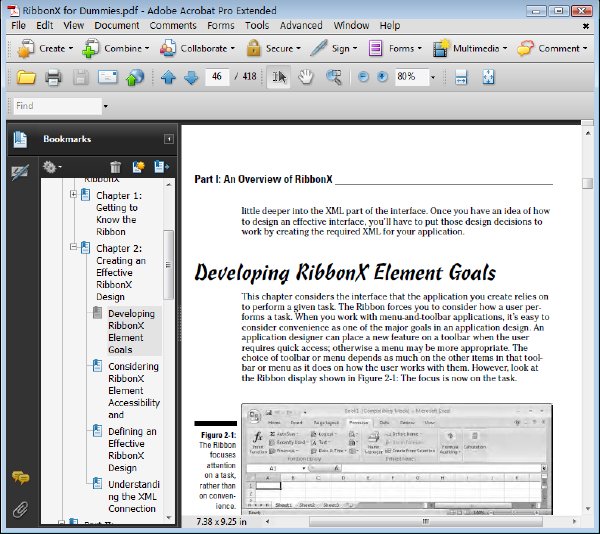Open the Forms task dropdown
Screen dimensions: 600x534
point(395,49)
